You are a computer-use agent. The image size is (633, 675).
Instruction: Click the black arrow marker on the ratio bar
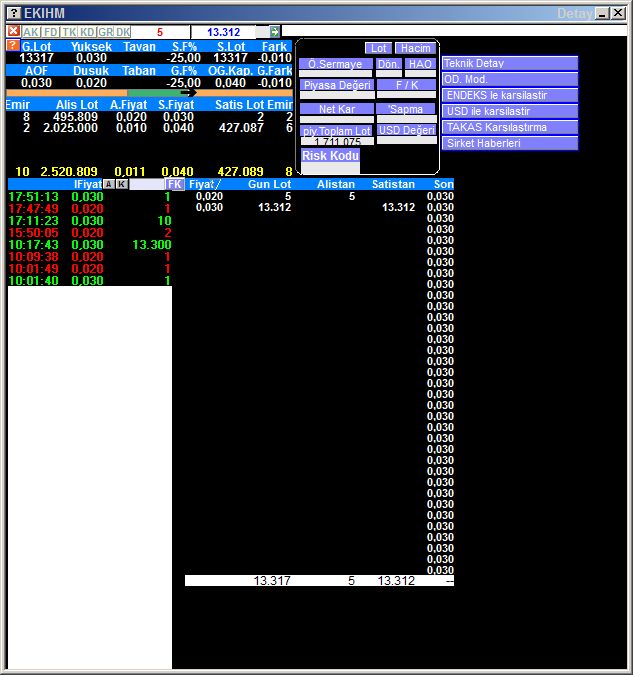(188, 93)
